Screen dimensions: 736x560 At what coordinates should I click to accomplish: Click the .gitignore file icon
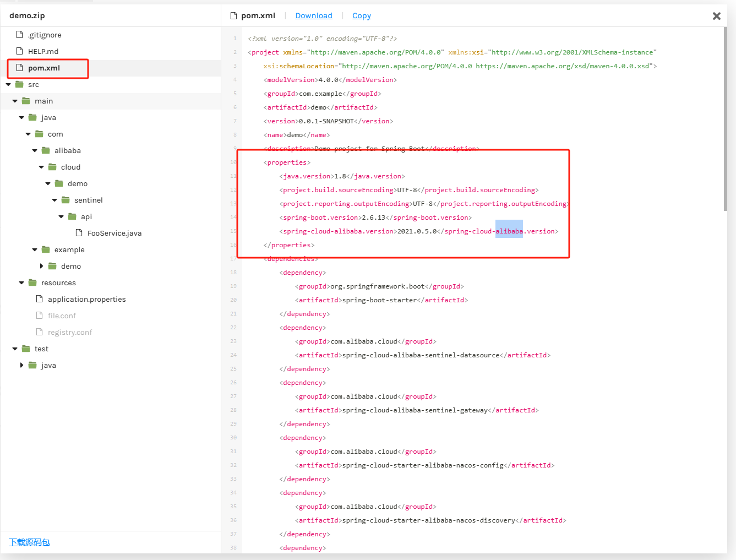(19, 35)
